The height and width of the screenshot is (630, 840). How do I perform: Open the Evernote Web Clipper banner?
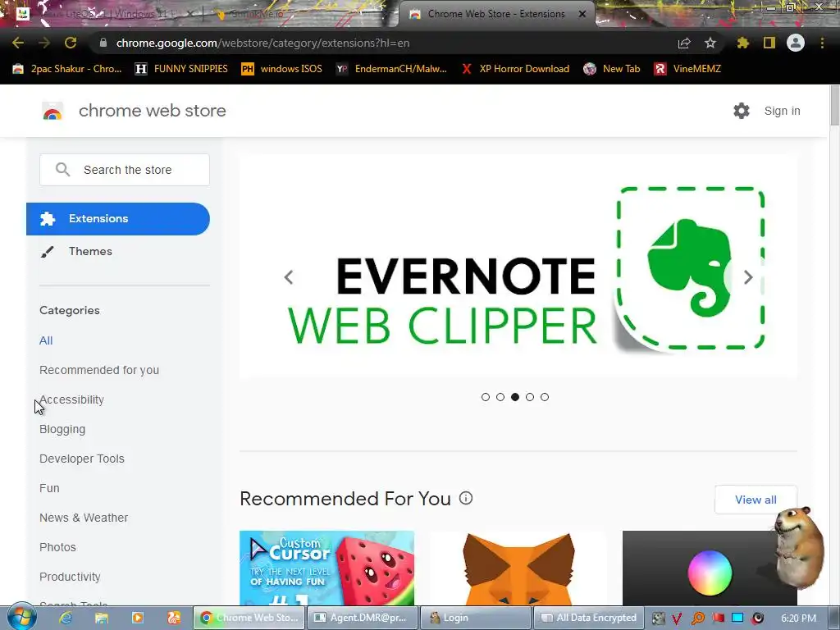click(x=518, y=267)
